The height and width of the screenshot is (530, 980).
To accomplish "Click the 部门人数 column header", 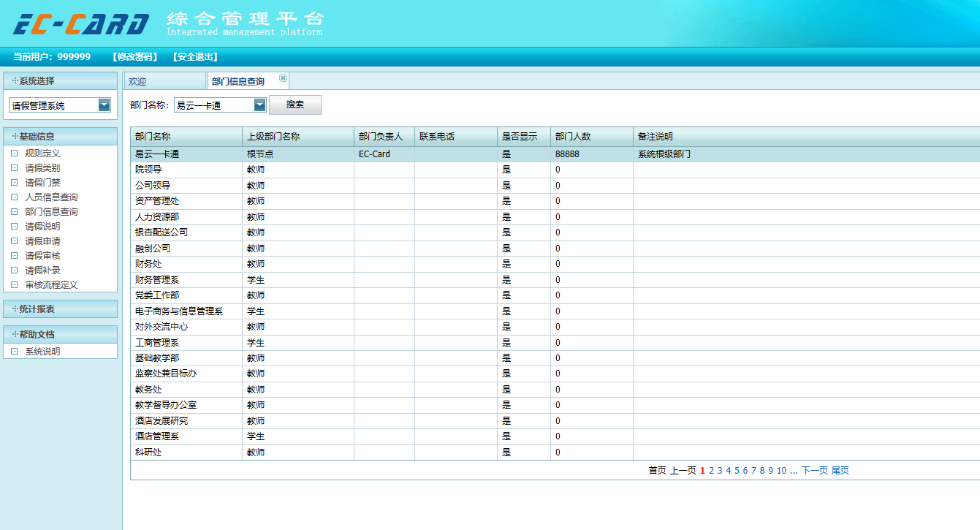I will click(592, 137).
